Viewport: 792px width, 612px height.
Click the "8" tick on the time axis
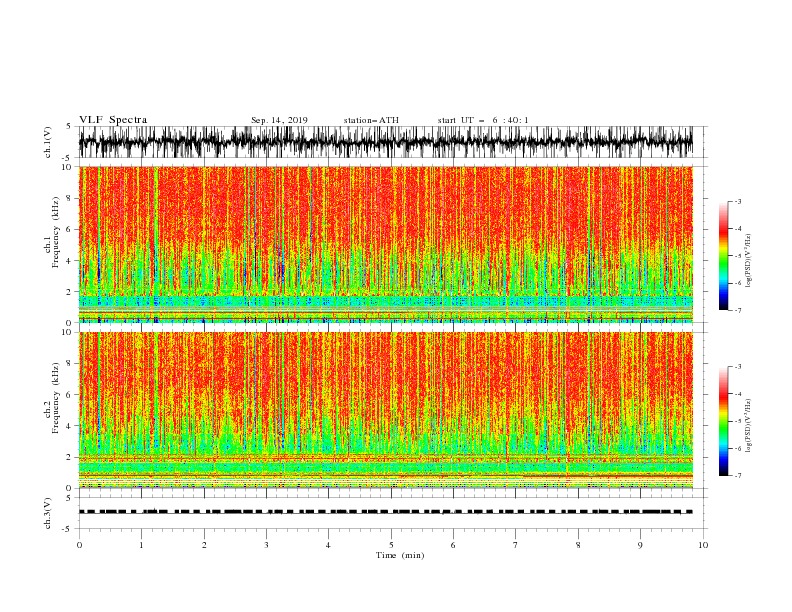pos(578,545)
